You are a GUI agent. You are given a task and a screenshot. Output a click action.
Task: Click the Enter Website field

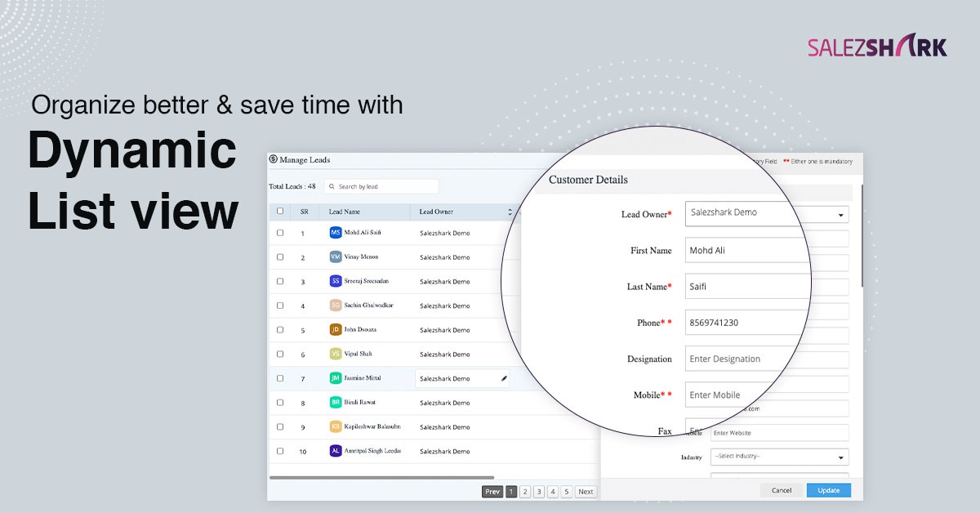coord(779,433)
